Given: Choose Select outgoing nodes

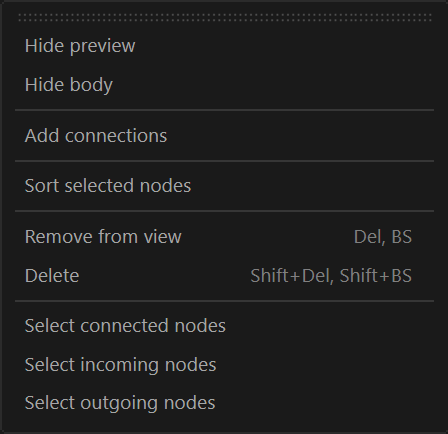Looking at the screenshot, I should [224, 403].
